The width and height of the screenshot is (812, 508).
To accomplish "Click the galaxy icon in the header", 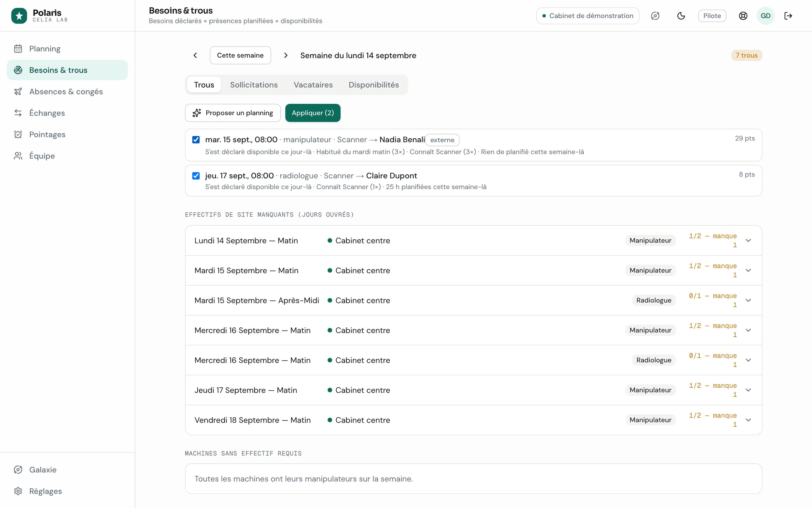I will (x=655, y=16).
